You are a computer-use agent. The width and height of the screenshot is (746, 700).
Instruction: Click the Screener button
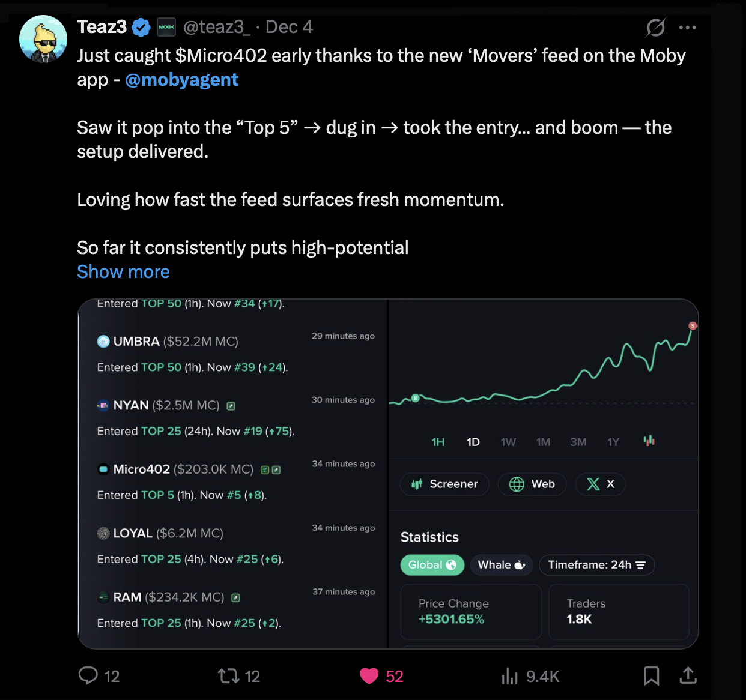point(444,484)
